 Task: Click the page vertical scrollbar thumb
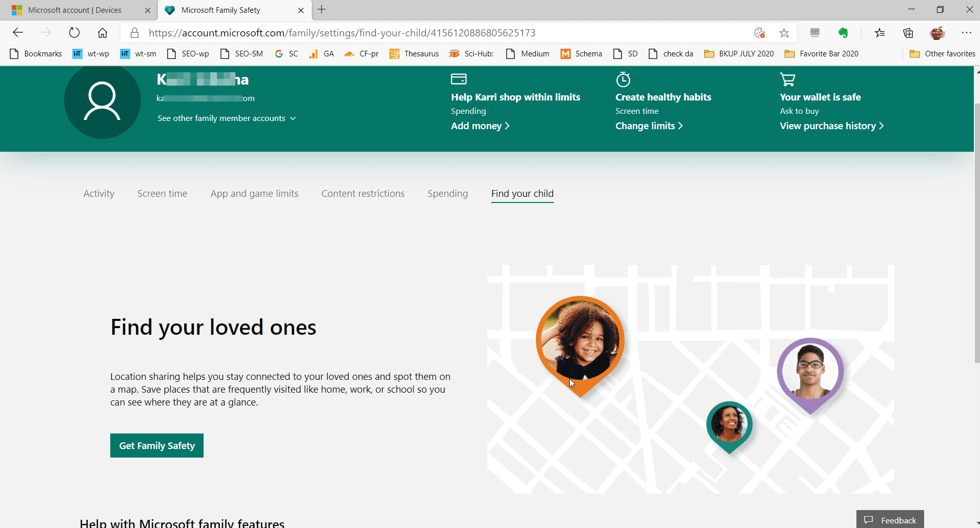coord(977,233)
